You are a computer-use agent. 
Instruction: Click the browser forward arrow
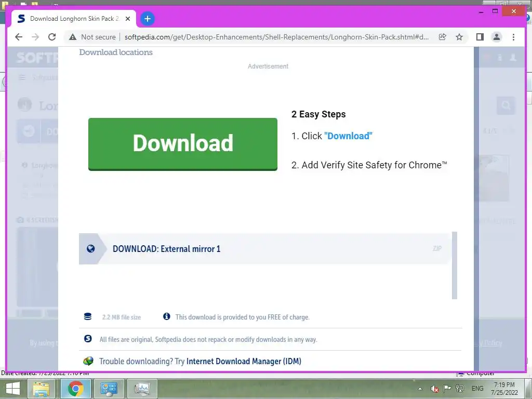35,37
